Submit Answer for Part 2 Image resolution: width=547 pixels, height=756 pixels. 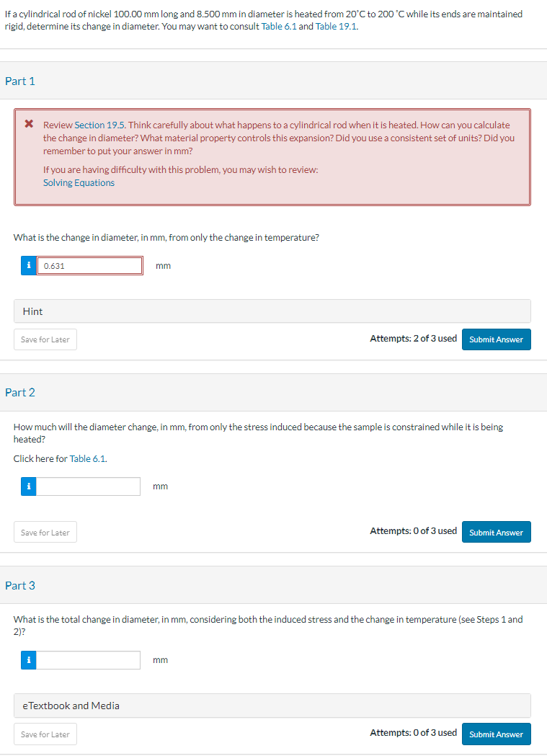click(x=497, y=532)
